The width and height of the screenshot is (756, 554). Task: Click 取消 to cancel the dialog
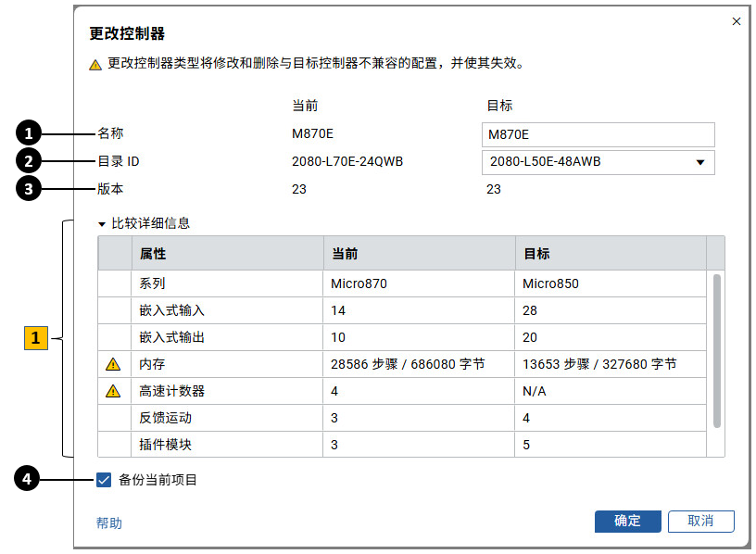coord(700,522)
